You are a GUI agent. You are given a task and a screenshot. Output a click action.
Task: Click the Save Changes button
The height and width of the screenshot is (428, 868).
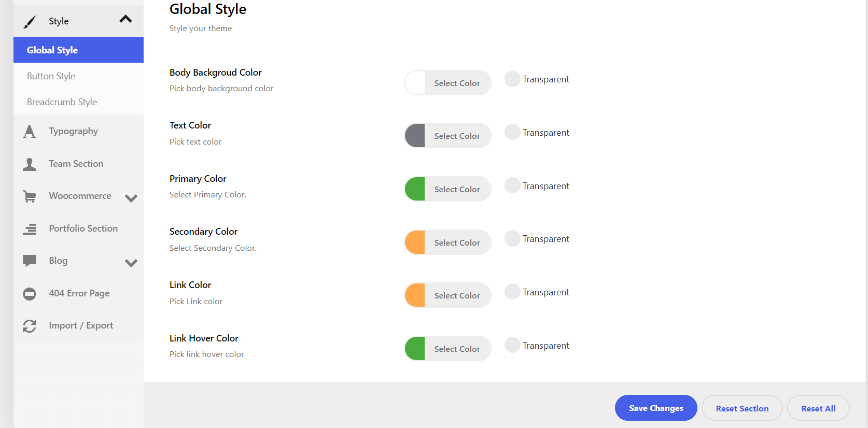coord(655,408)
